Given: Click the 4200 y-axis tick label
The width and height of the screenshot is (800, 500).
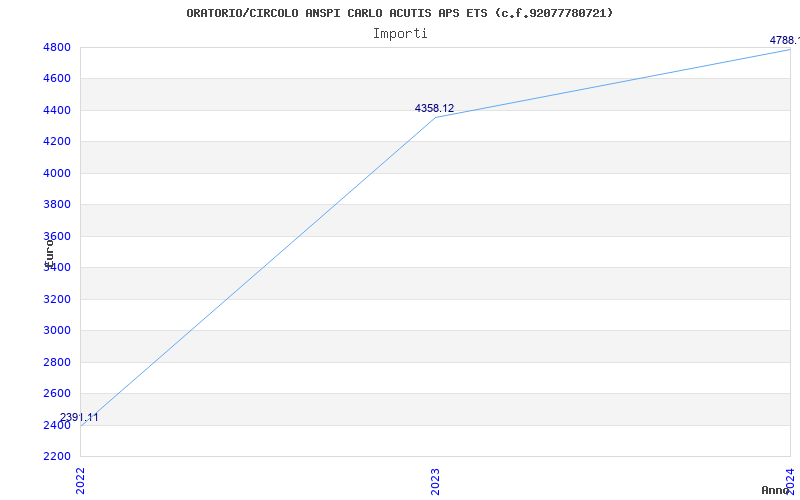Looking at the screenshot, I should pos(57,141).
